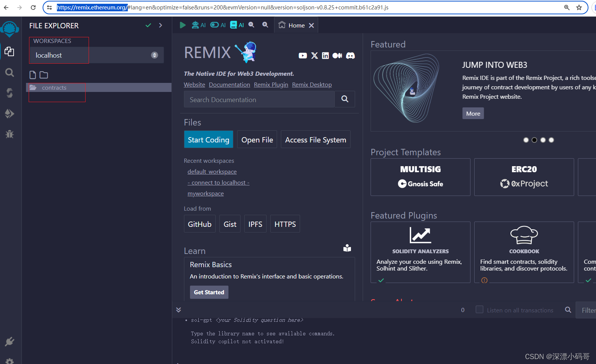Open Remix YouTube channel icon
Viewport: 596px width, 364px height.
(x=303, y=56)
